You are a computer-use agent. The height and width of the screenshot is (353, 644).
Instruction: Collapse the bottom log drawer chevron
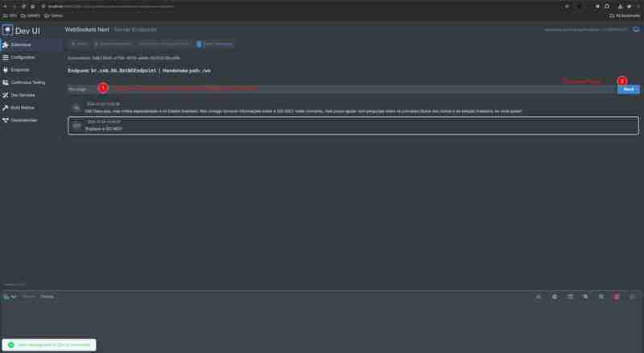(14, 297)
